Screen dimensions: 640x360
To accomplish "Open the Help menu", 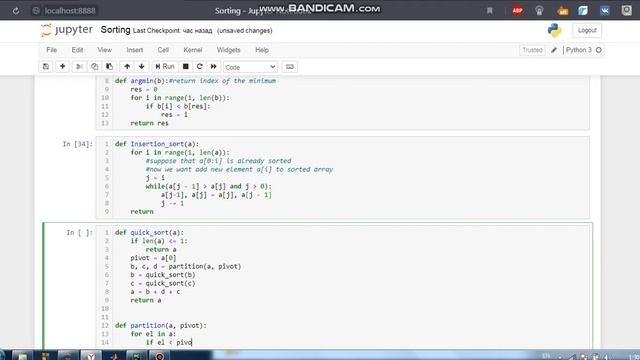I will tap(262, 50).
